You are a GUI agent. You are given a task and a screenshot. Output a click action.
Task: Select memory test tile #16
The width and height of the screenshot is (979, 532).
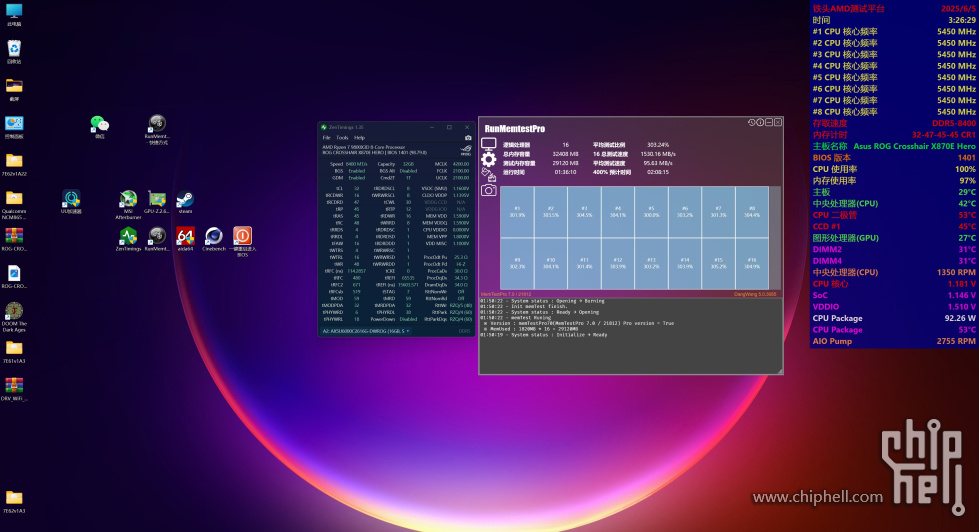point(752,264)
